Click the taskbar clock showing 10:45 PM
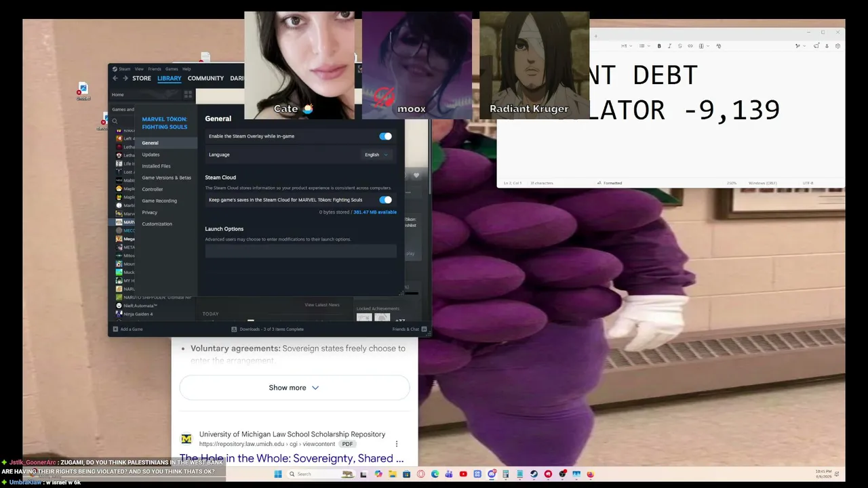 click(823, 474)
